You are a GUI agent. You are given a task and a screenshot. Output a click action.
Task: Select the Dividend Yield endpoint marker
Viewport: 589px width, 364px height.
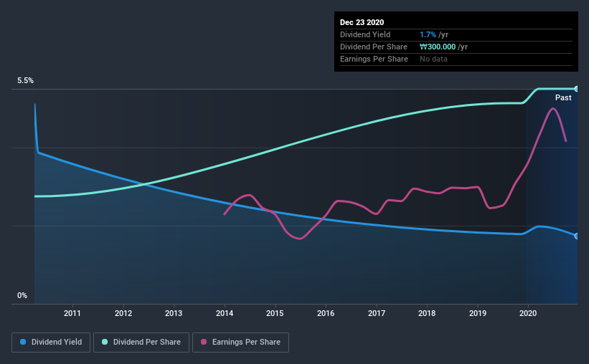tap(577, 236)
